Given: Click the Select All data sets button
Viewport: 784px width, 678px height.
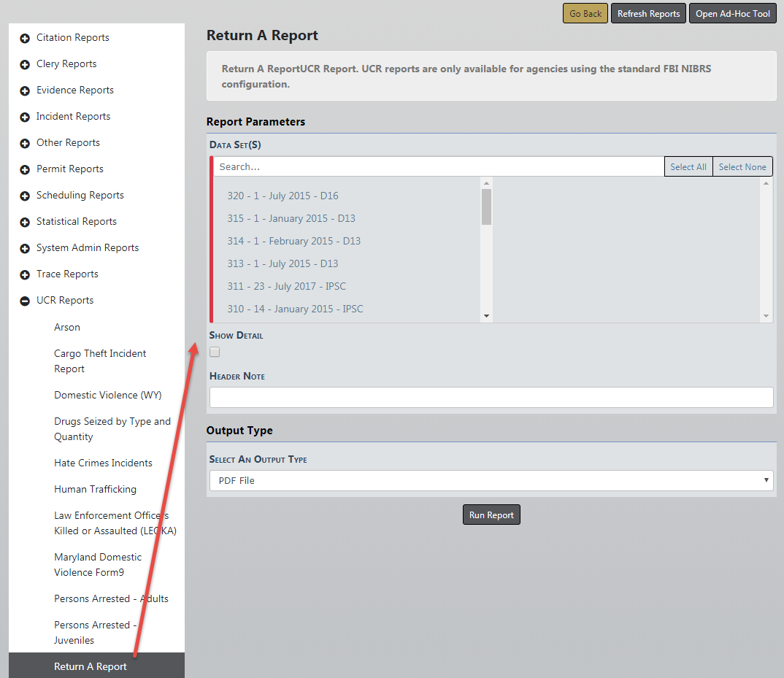Looking at the screenshot, I should (688, 166).
